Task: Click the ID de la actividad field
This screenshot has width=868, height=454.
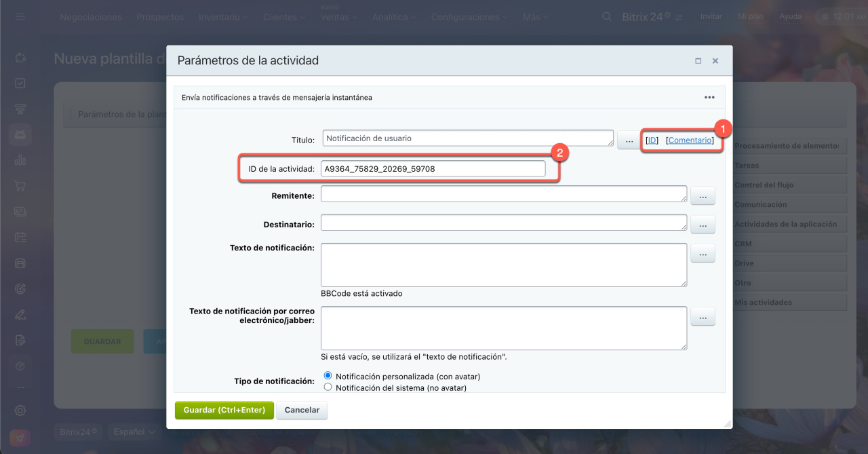Action: [433, 169]
